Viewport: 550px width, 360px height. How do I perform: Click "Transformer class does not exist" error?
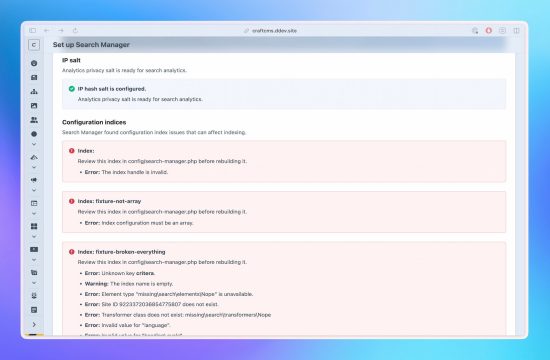click(186, 315)
